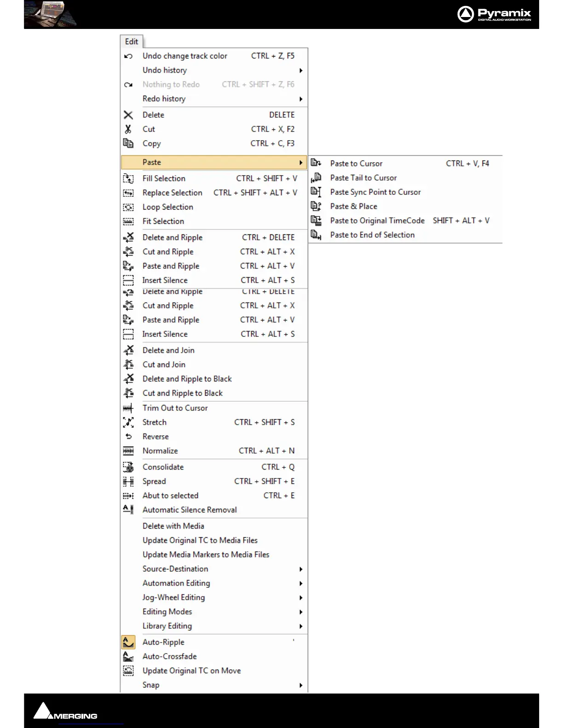Click the Normalize waveform icon
The image size is (563, 728).
pyautogui.click(x=128, y=451)
